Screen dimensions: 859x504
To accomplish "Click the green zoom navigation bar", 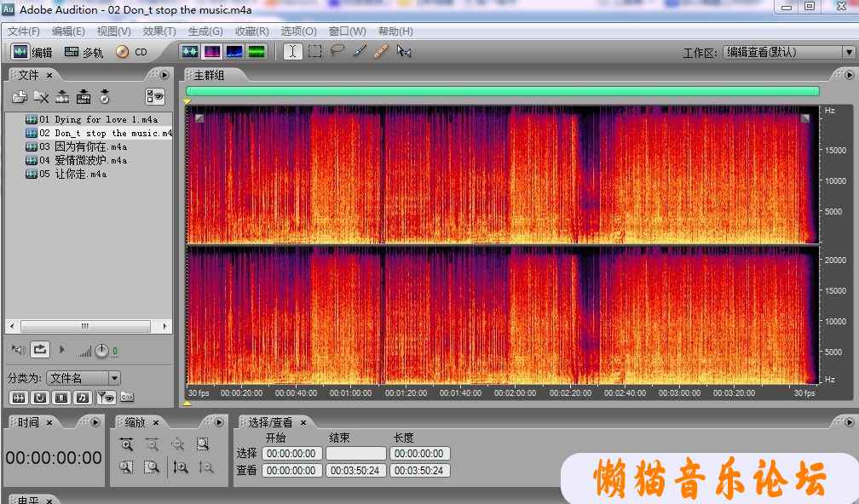I will pos(503,91).
